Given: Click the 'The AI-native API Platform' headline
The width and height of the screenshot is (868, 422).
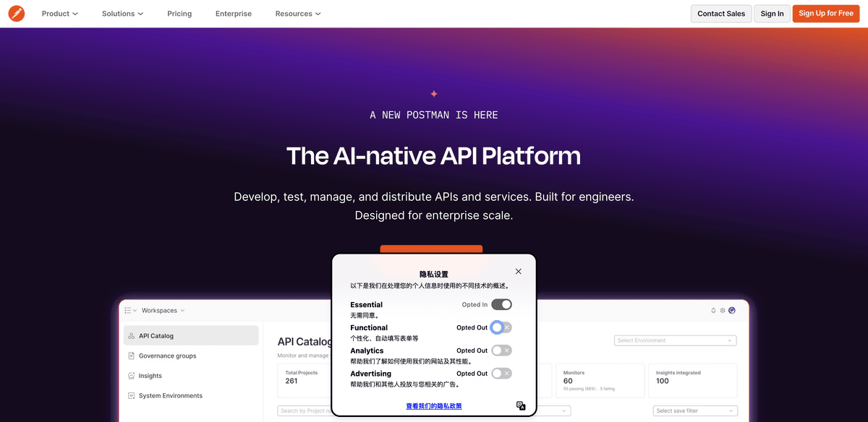Looking at the screenshot, I should tap(434, 155).
